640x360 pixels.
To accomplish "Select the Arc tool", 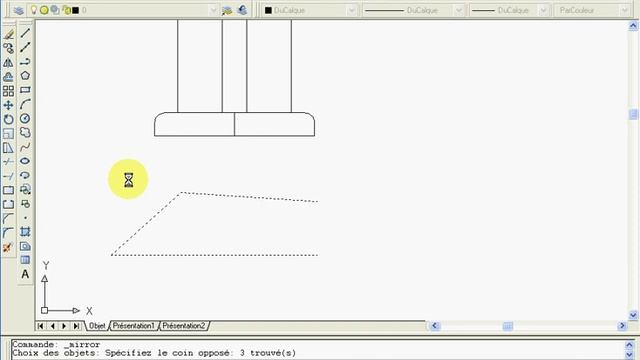I will click(25, 104).
